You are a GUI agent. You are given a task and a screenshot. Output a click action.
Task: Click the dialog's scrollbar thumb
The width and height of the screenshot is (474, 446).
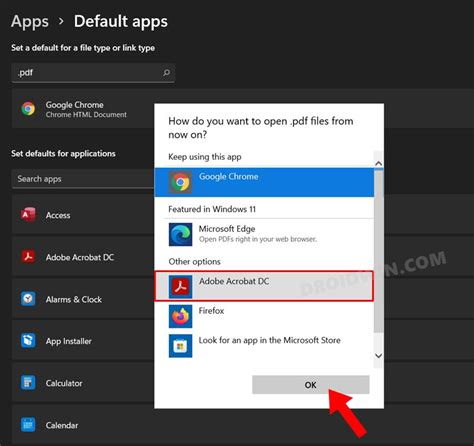pos(378,252)
